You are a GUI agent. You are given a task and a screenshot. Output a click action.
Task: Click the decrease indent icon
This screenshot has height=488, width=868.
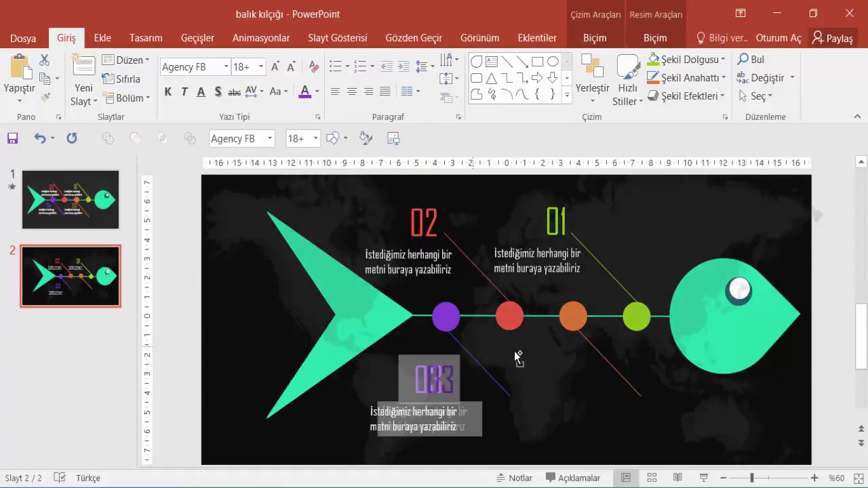(387, 66)
